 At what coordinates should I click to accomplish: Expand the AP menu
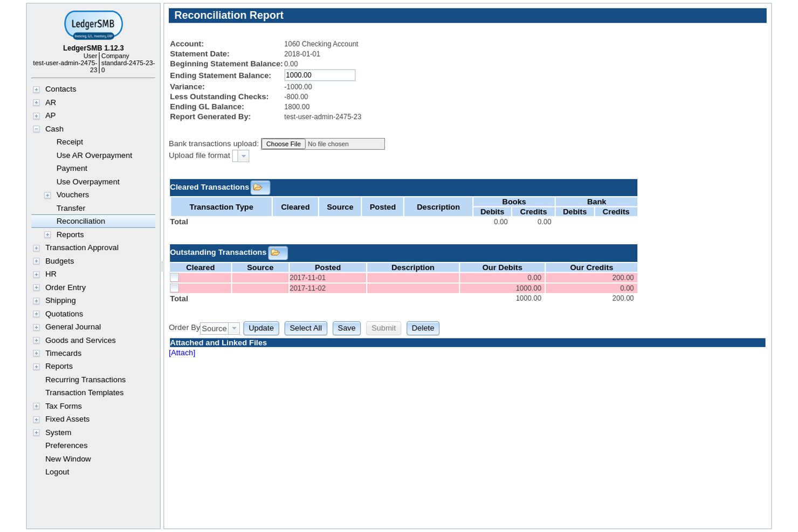tap(36, 116)
